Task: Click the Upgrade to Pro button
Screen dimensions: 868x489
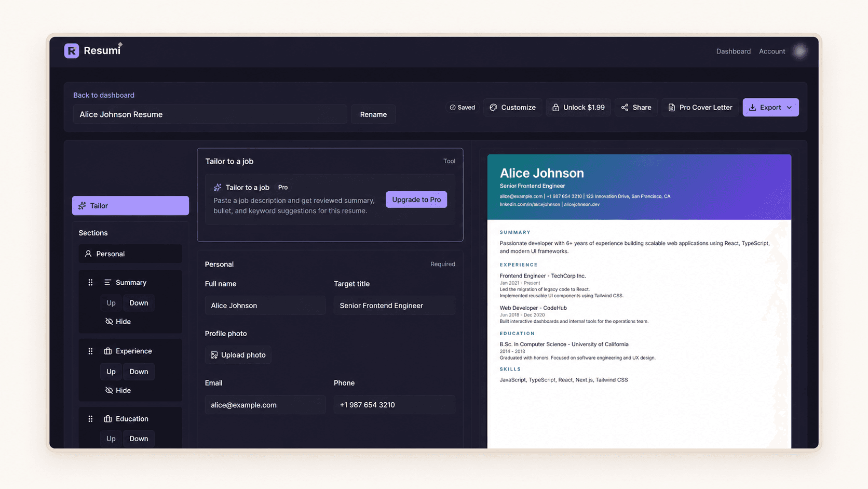Action: (x=416, y=200)
